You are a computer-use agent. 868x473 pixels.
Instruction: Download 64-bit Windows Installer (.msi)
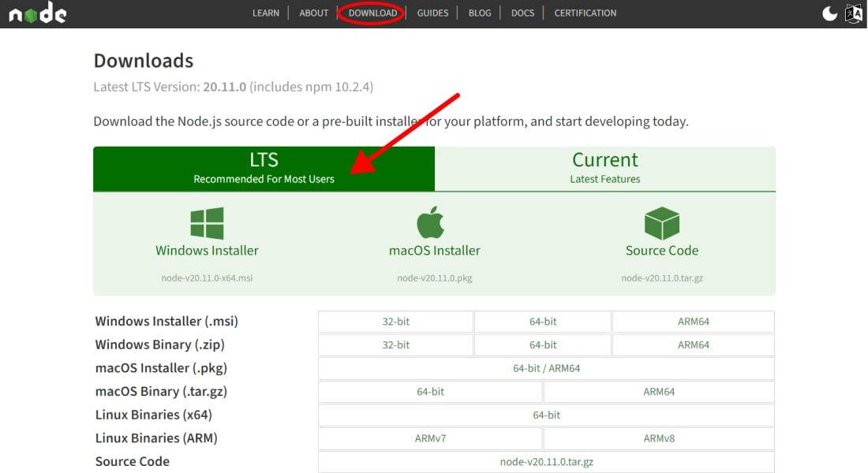(543, 322)
